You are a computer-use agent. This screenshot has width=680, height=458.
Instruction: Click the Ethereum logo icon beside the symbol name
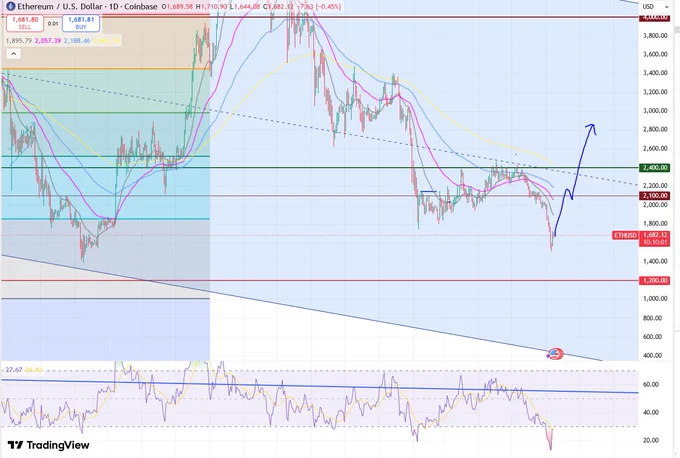[x=10, y=7]
